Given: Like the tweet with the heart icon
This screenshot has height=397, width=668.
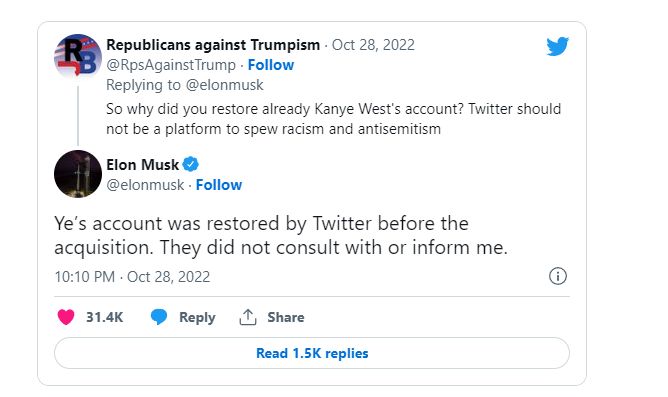Looking at the screenshot, I should (x=66, y=317).
